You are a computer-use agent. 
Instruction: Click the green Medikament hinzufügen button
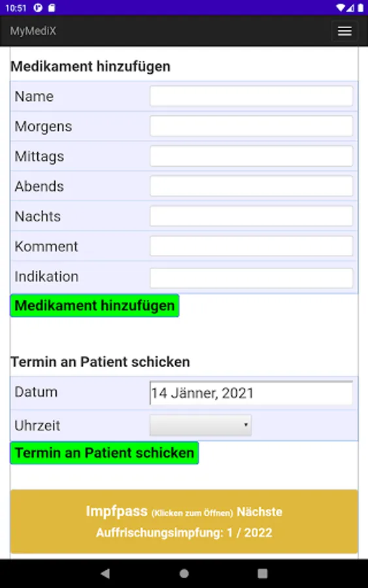(95, 305)
